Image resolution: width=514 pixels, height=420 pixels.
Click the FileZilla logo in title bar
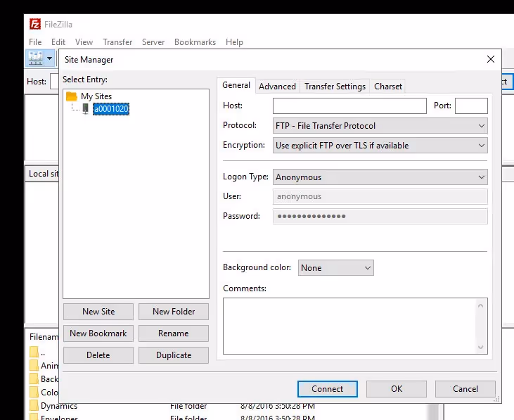point(35,24)
